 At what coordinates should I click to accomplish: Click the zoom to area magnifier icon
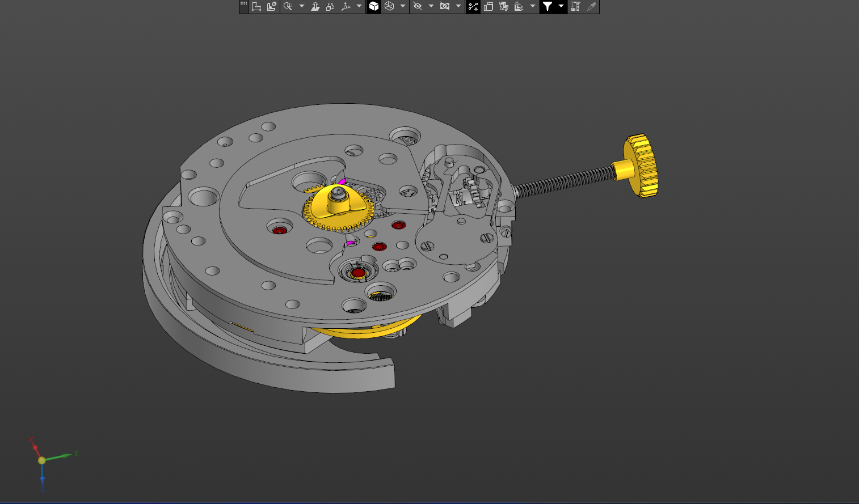tap(288, 6)
